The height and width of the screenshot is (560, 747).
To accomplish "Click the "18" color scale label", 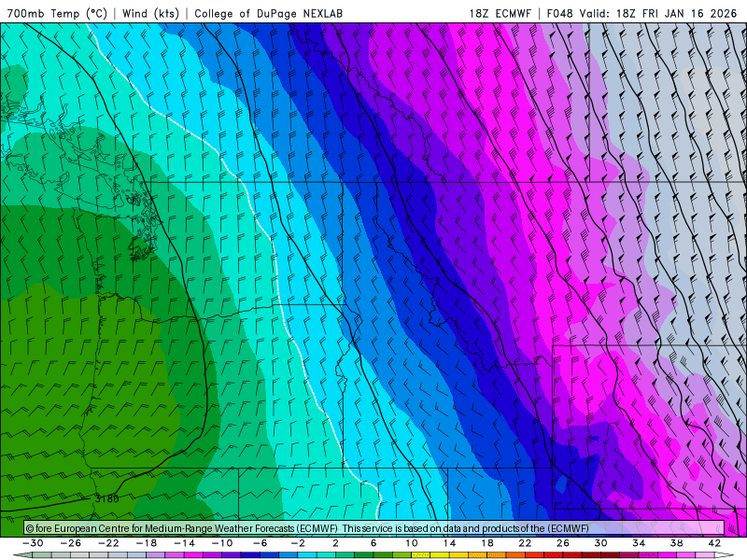I will click(487, 543).
